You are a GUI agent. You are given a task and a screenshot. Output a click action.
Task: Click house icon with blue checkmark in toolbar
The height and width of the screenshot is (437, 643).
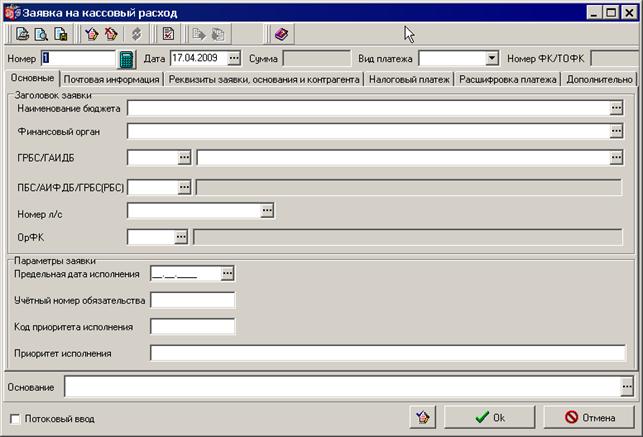(x=91, y=34)
